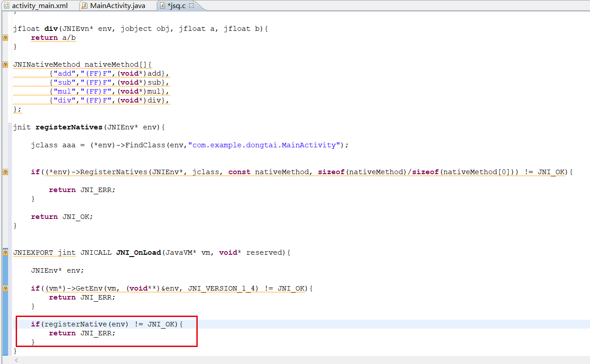
Task: Click 'void* reserved' parameter
Action: [251, 253]
